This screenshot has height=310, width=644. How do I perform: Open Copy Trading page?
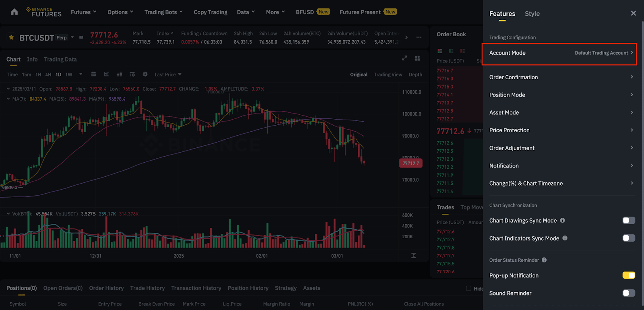[211, 12]
